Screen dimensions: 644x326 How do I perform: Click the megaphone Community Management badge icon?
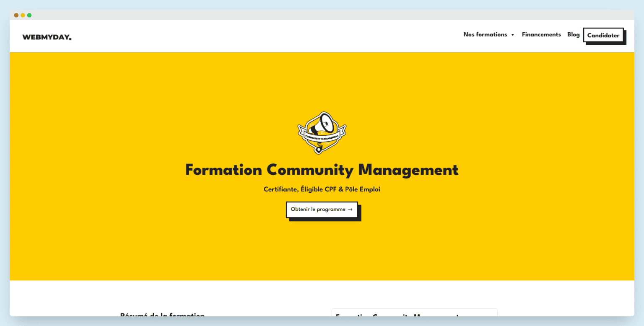(x=322, y=132)
